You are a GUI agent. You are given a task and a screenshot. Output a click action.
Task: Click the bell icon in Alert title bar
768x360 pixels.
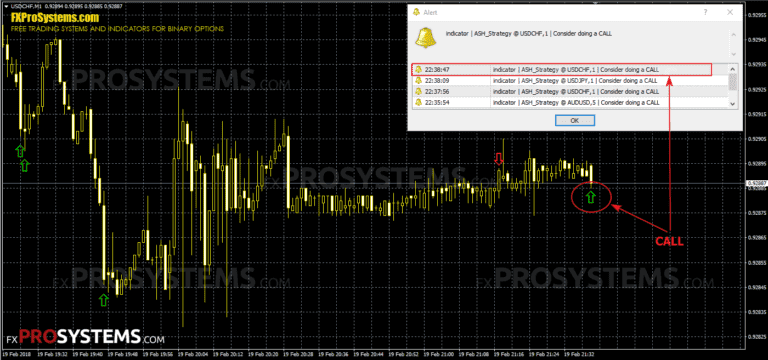click(417, 12)
